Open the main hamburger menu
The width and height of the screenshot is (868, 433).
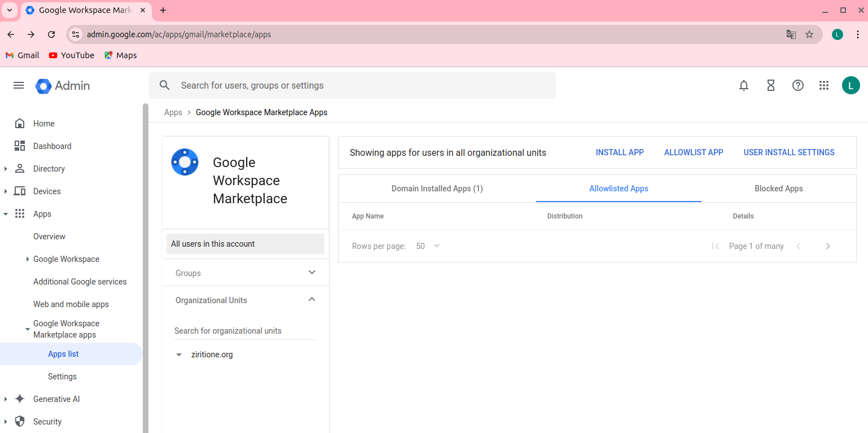19,85
